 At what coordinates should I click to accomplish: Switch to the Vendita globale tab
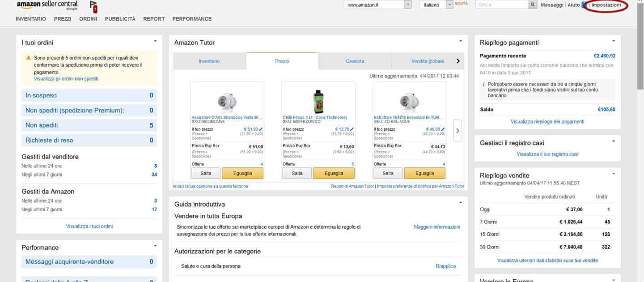coord(428,61)
